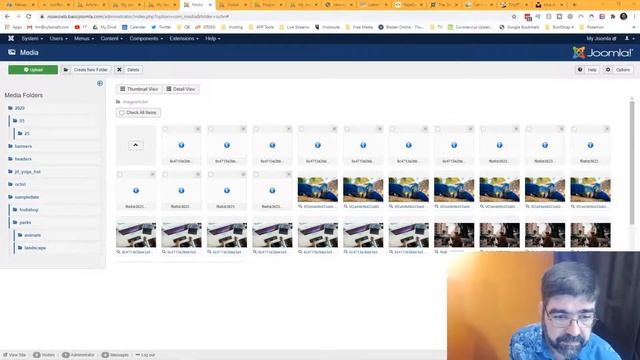Open the Free Media bookmarks folder
640x360 pixels.
click(359, 27)
